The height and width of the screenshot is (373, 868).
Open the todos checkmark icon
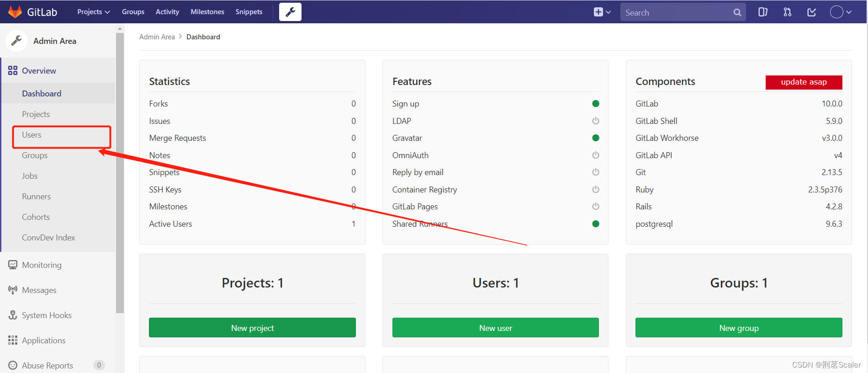click(812, 12)
